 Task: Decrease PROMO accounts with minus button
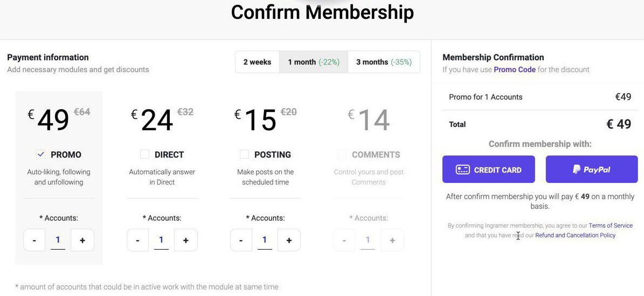[34, 240]
